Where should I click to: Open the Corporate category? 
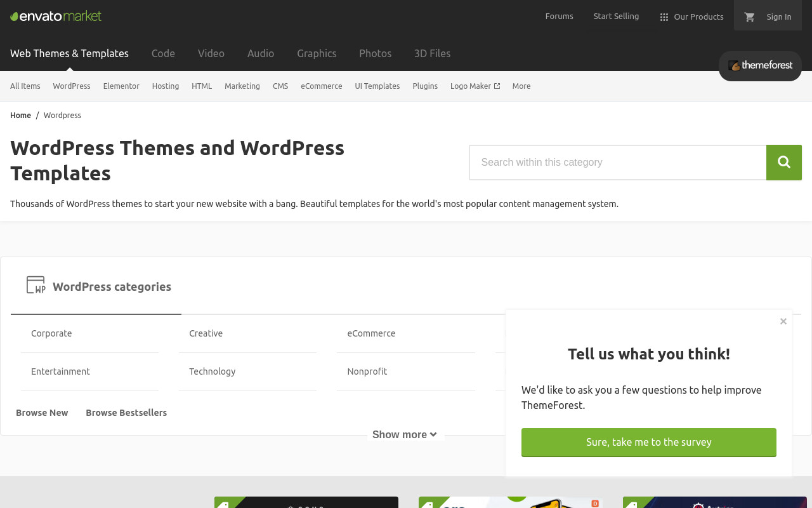tap(51, 333)
